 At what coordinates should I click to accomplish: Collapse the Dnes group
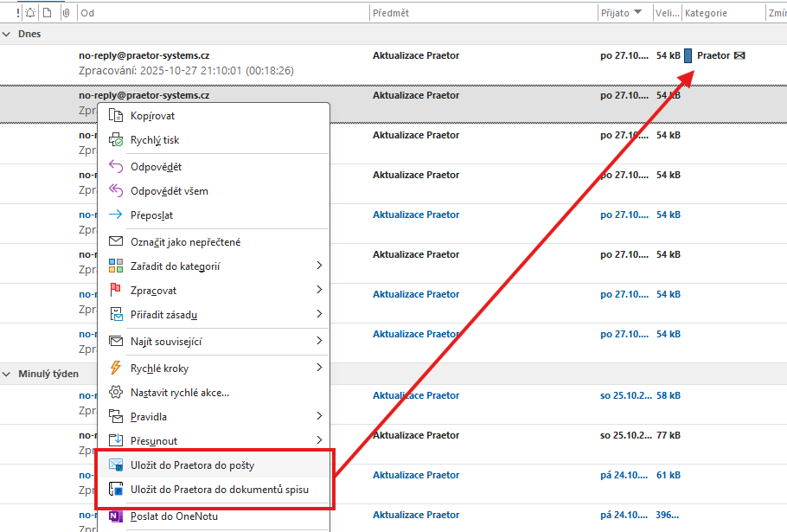[x=8, y=34]
